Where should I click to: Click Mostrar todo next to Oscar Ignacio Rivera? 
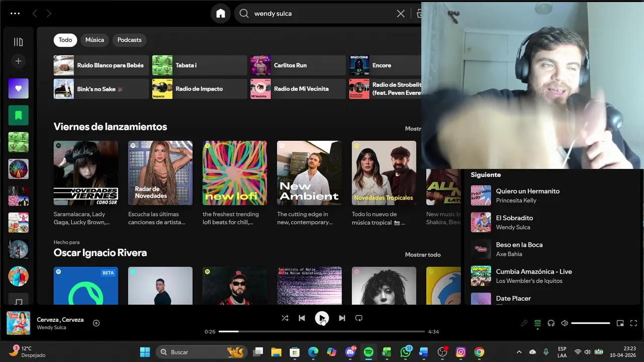[x=423, y=255]
